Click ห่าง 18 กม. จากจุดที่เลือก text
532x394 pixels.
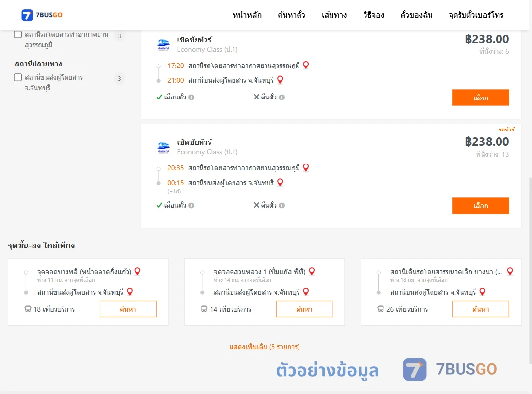pos(419,280)
